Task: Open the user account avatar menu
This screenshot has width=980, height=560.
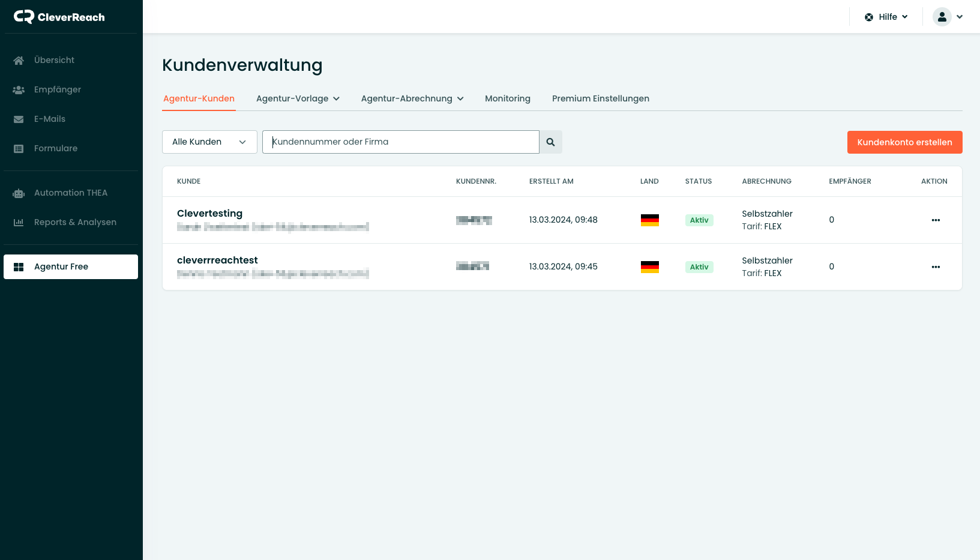Action: (947, 17)
